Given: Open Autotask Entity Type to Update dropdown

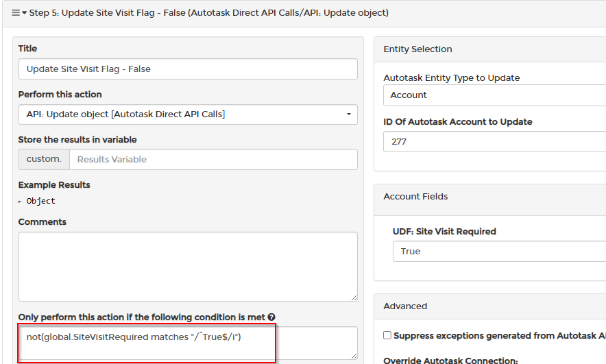Looking at the screenshot, I should click(495, 95).
